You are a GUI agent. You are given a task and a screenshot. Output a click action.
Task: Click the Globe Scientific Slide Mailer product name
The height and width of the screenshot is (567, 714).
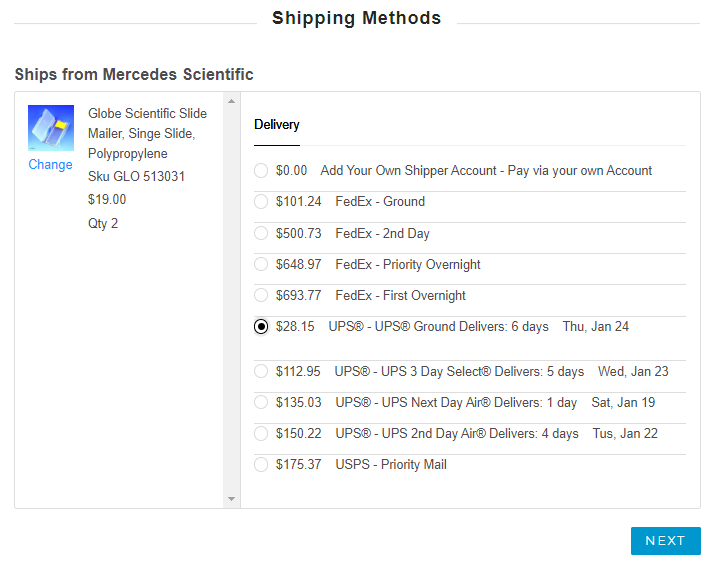tap(147, 133)
